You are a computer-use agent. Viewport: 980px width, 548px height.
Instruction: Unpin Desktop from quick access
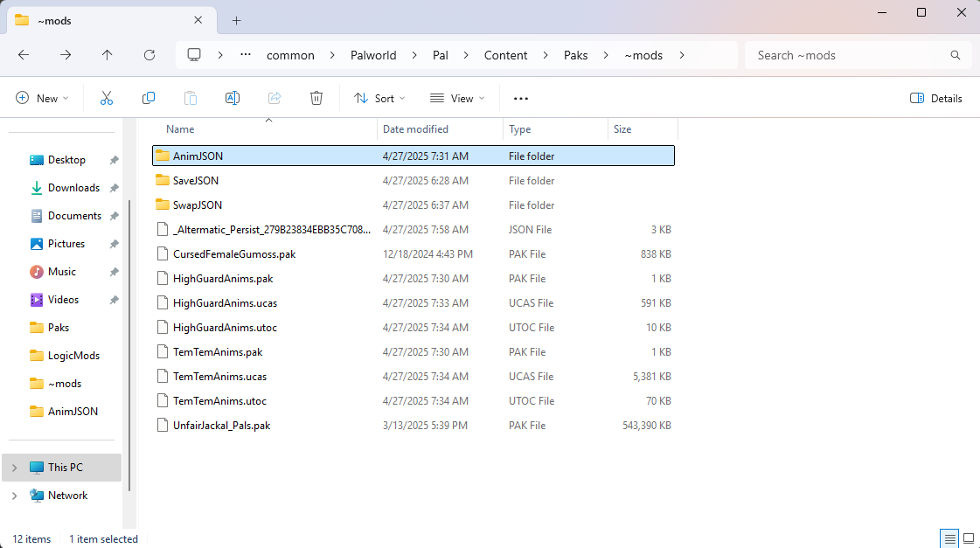point(114,160)
